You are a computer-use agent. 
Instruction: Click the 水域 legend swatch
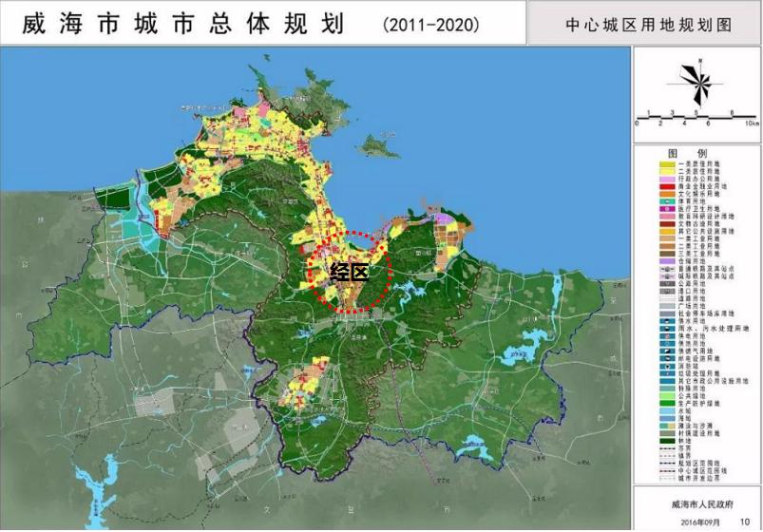666,410
